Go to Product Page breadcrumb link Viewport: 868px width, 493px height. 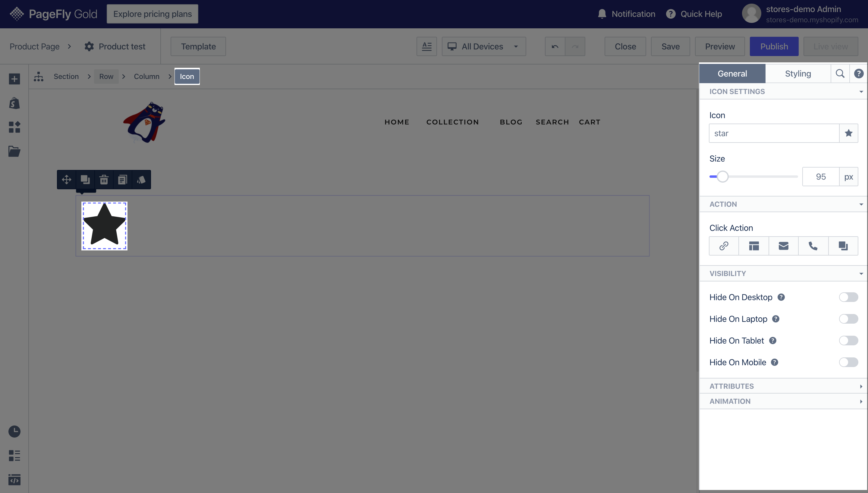tap(35, 46)
